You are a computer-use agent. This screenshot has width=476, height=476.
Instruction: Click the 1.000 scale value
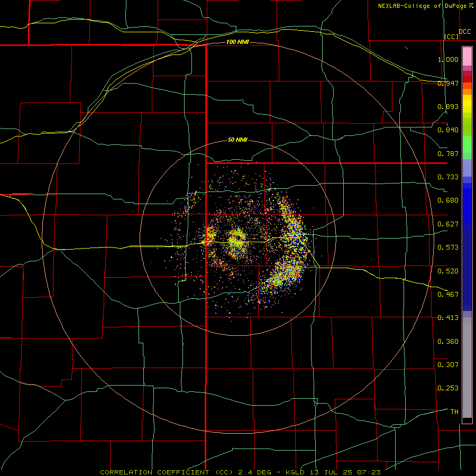click(448, 59)
